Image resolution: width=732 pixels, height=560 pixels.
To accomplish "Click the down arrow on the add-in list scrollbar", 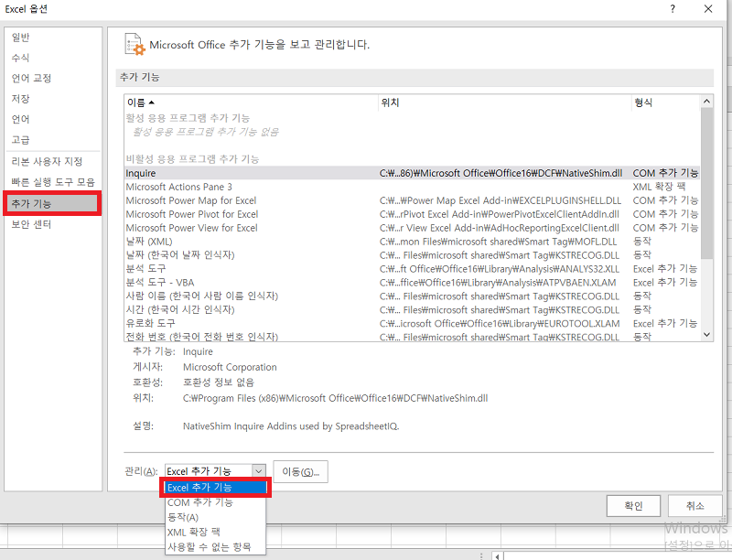I will coord(705,332).
